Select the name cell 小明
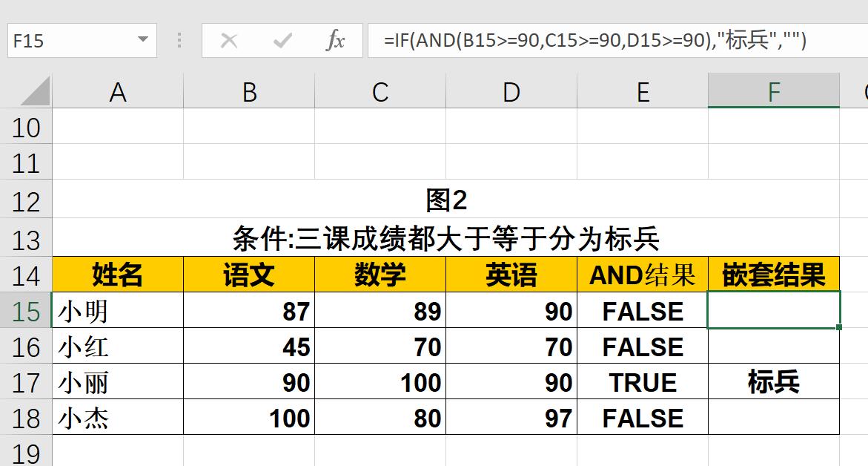Viewport: 868px width, 466px height. coord(118,310)
